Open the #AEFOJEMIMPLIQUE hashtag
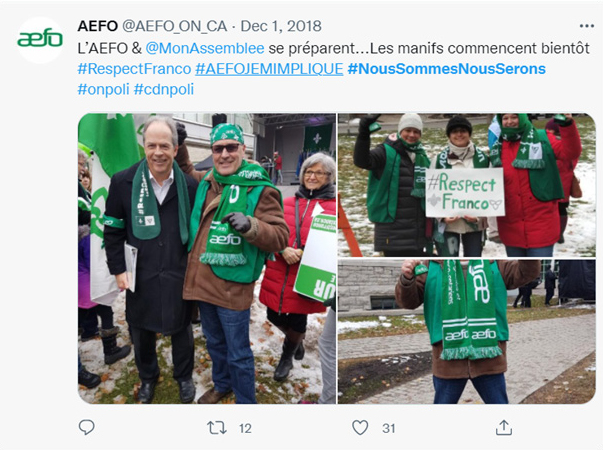The image size is (603, 450). pos(269,69)
